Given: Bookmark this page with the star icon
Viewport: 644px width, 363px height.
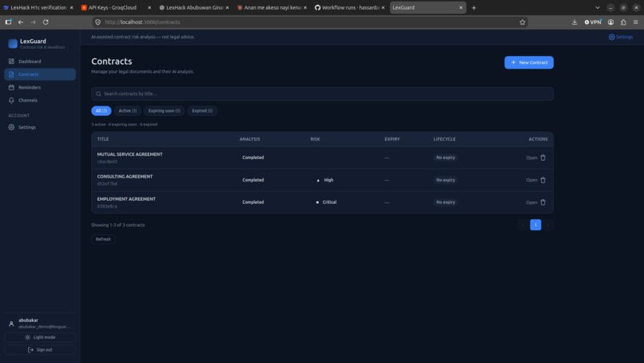Looking at the screenshot, I should click(x=523, y=22).
